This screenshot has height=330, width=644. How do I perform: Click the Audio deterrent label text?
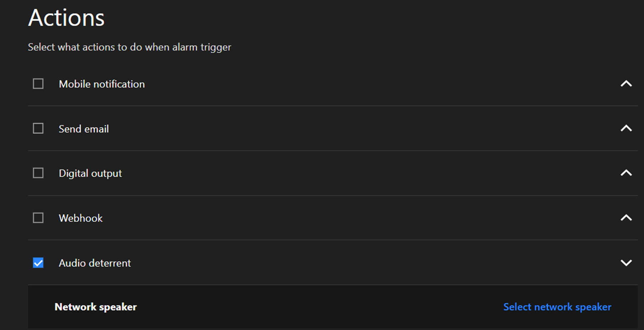[95, 263]
